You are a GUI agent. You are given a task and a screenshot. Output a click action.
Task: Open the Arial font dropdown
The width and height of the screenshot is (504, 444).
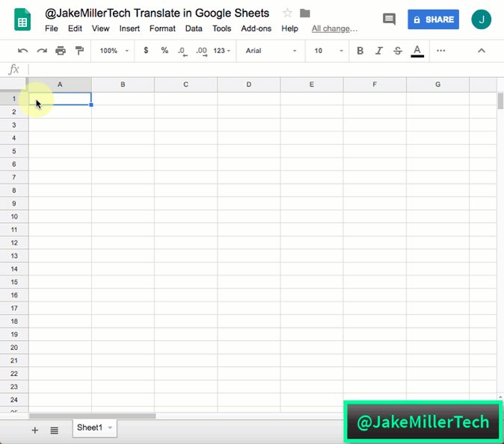coord(271,51)
